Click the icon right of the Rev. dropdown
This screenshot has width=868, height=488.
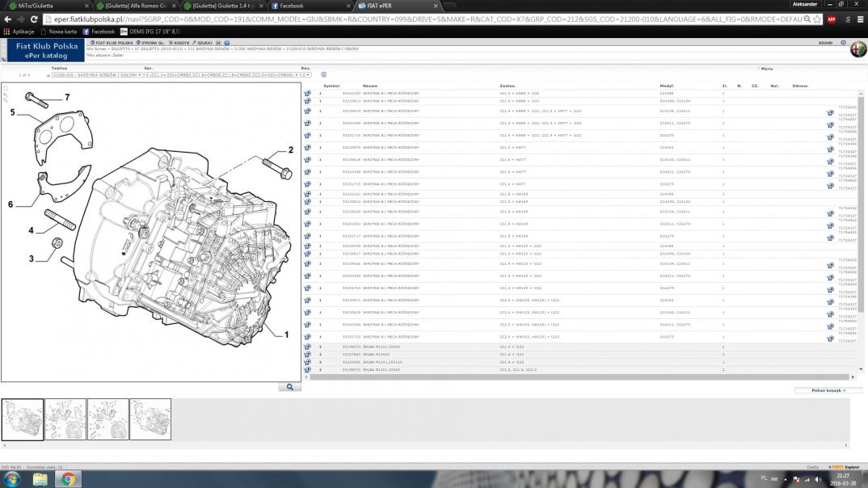click(323, 74)
